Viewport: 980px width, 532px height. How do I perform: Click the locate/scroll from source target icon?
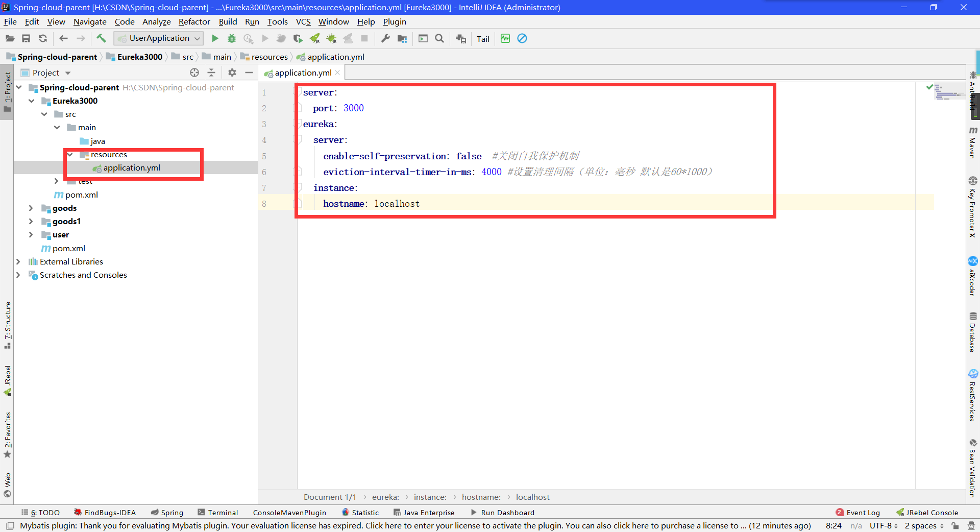(x=194, y=72)
